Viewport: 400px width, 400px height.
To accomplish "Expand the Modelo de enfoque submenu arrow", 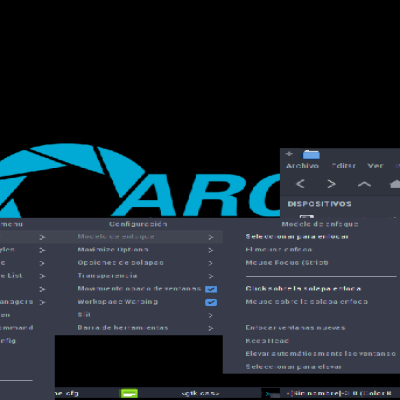I will click(211, 237).
